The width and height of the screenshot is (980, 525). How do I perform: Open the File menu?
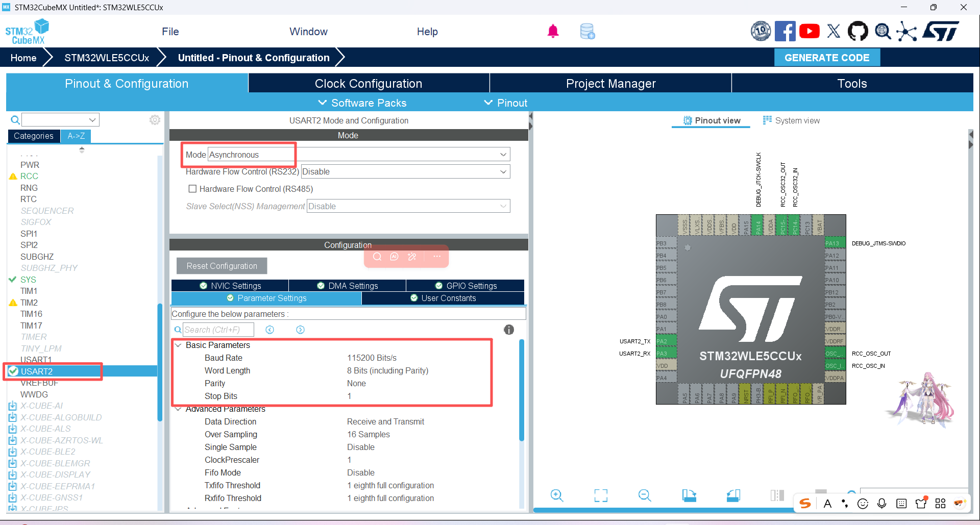point(170,32)
